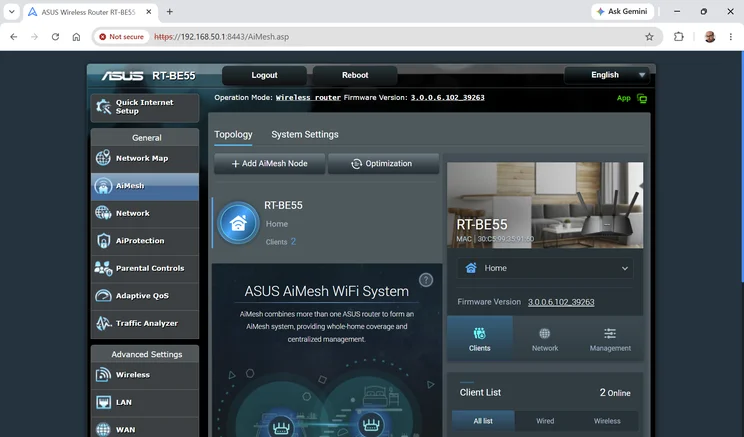The width and height of the screenshot is (744, 437).
Task: Go back to previous page
Action: tap(13, 37)
